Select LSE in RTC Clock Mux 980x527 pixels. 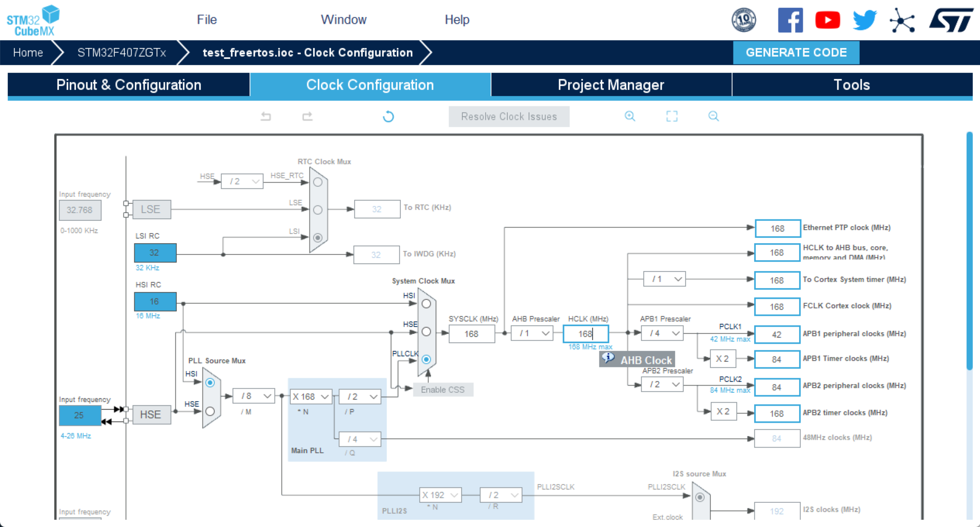pos(318,210)
